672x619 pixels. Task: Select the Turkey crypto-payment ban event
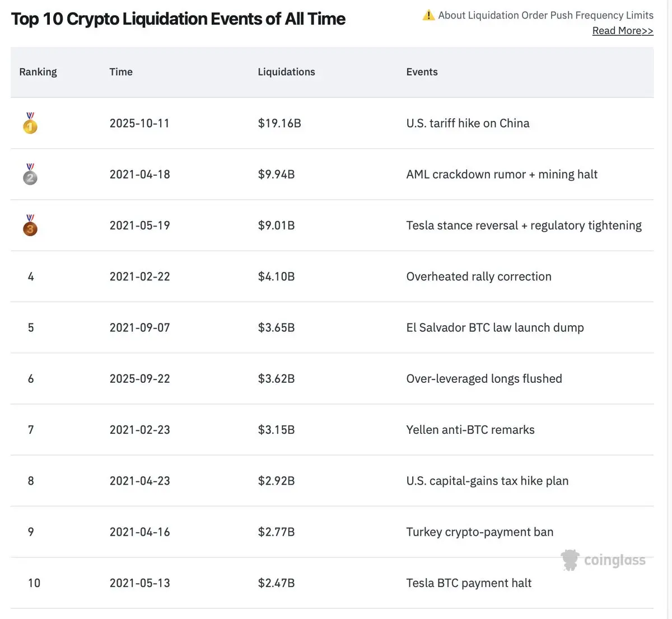point(480,532)
